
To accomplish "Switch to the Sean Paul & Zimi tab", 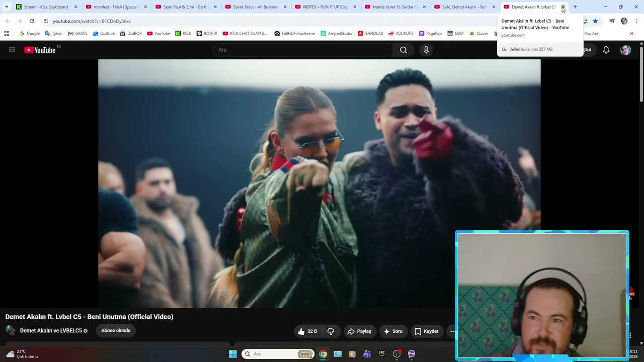I will [186, 7].
